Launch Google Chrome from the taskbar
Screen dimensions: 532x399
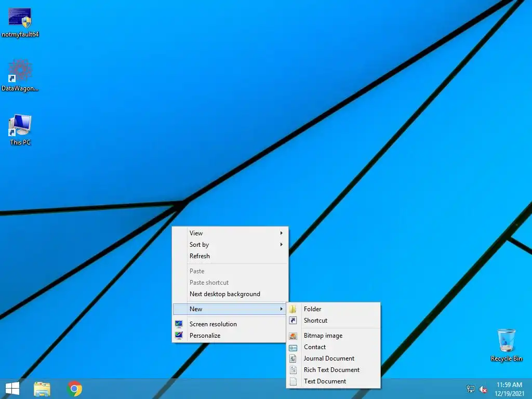[75, 389]
